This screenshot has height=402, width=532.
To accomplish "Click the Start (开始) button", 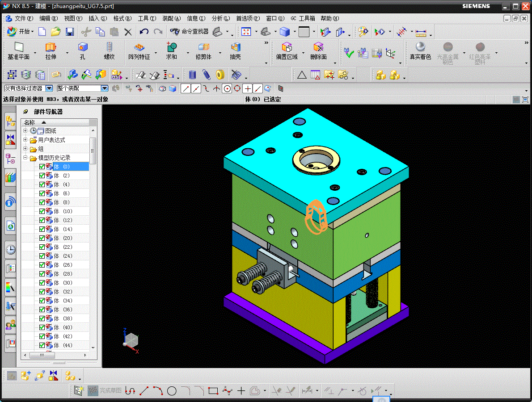I will 21,32.
